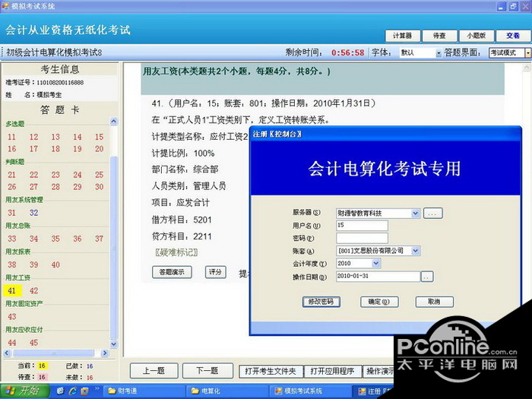
Task: Open question 38 under 用友报表
Action: [x=12, y=264]
